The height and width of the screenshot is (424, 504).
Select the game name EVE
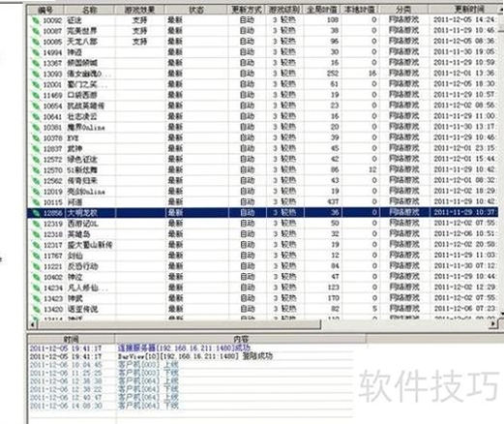73,138
